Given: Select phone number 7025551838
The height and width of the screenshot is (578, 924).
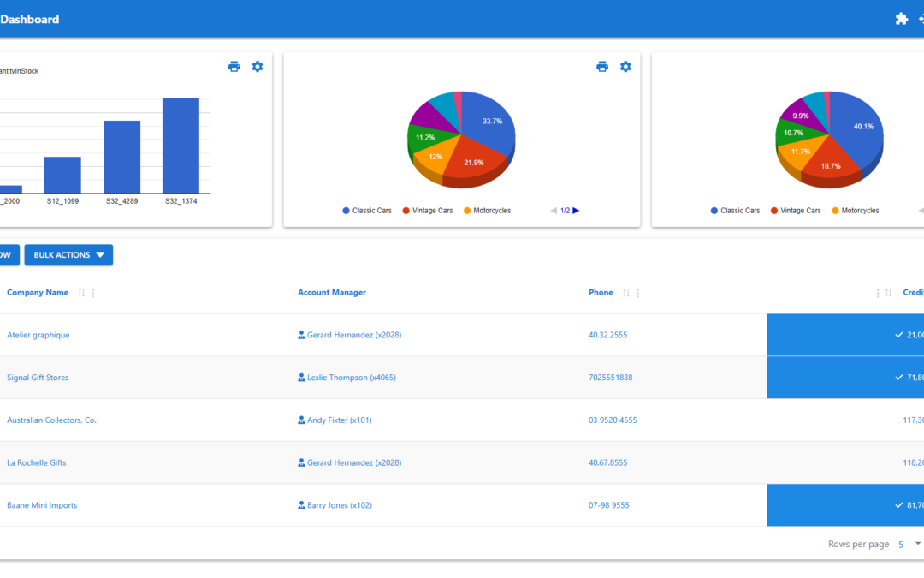Looking at the screenshot, I should tap(611, 378).
